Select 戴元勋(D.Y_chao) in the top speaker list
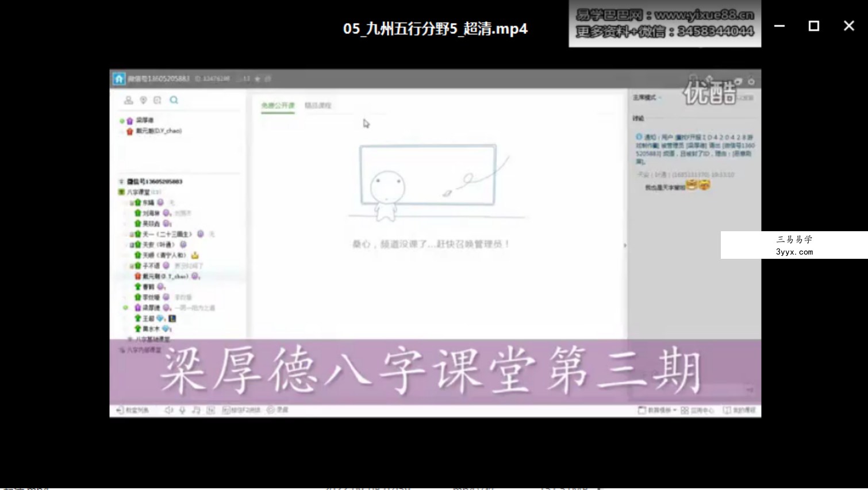 pos(159,131)
